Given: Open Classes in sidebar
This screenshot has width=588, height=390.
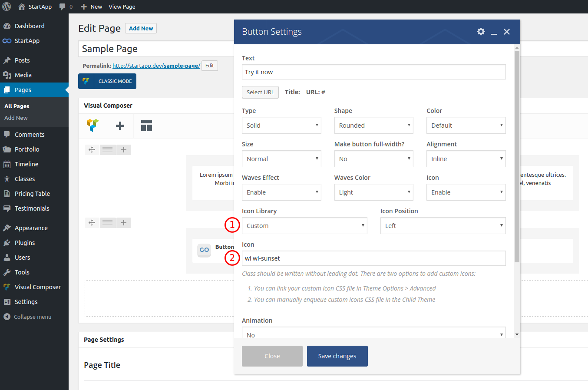Looking at the screenshot, I should (34, 179).
